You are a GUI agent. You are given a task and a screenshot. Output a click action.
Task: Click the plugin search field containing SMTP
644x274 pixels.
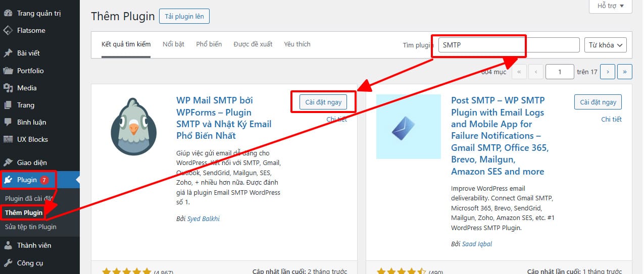[509, 45]
